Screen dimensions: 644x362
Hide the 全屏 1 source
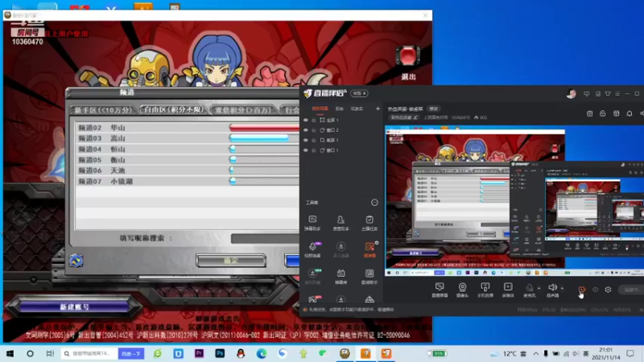(306, 120)
